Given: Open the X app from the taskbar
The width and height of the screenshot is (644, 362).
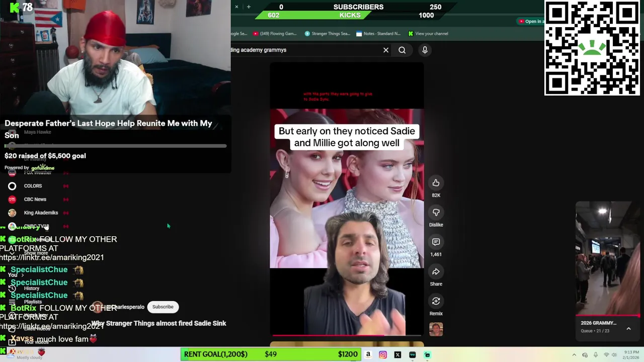Looking at the screenshot, I should (x=397, y=354).
